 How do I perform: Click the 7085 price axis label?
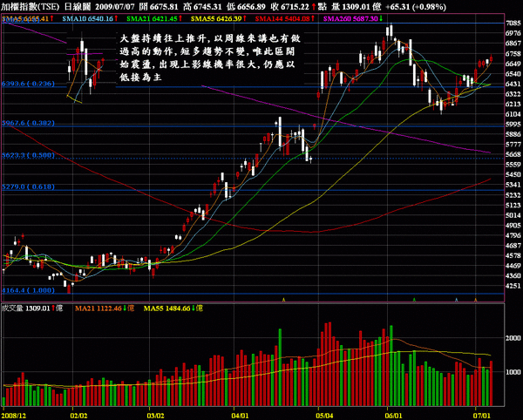(x=513, y=23)
